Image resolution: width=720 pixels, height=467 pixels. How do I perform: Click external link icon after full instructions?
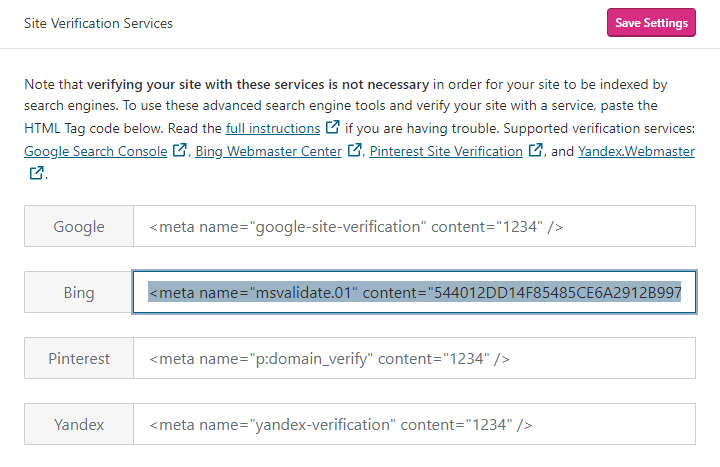click(x=332, y=129)
